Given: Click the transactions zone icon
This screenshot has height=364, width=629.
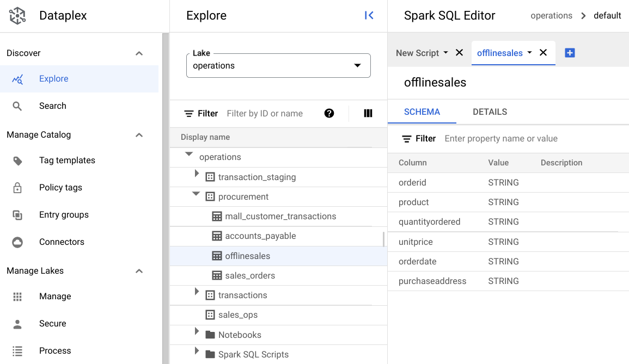Looking at the screenshot, I should pyautogui.click(x=210, y=295).
